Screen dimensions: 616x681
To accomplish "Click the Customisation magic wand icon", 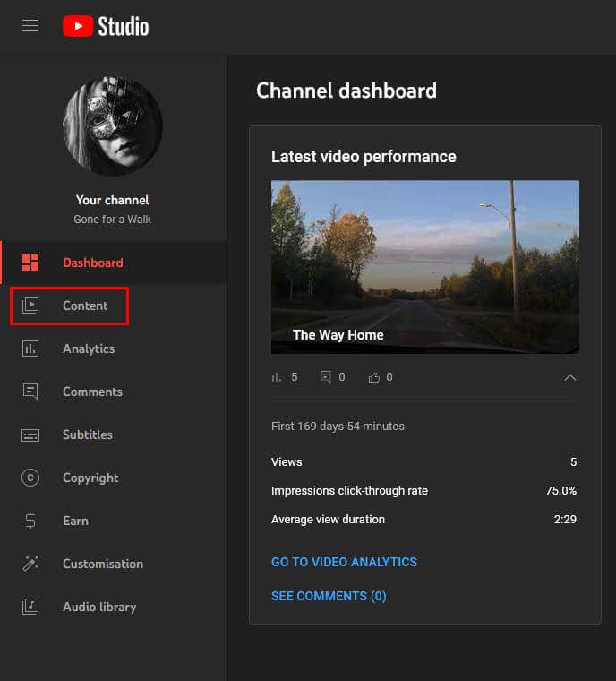I will 30,564.
